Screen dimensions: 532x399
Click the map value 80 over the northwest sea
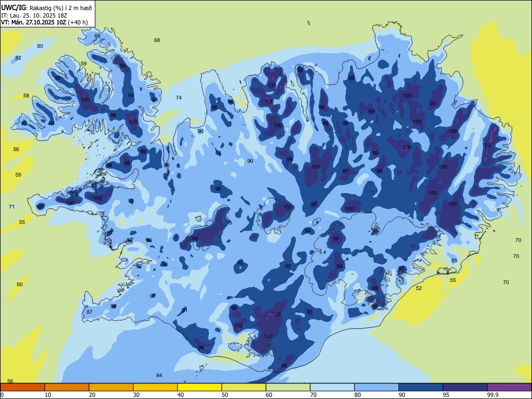[40, 46]
